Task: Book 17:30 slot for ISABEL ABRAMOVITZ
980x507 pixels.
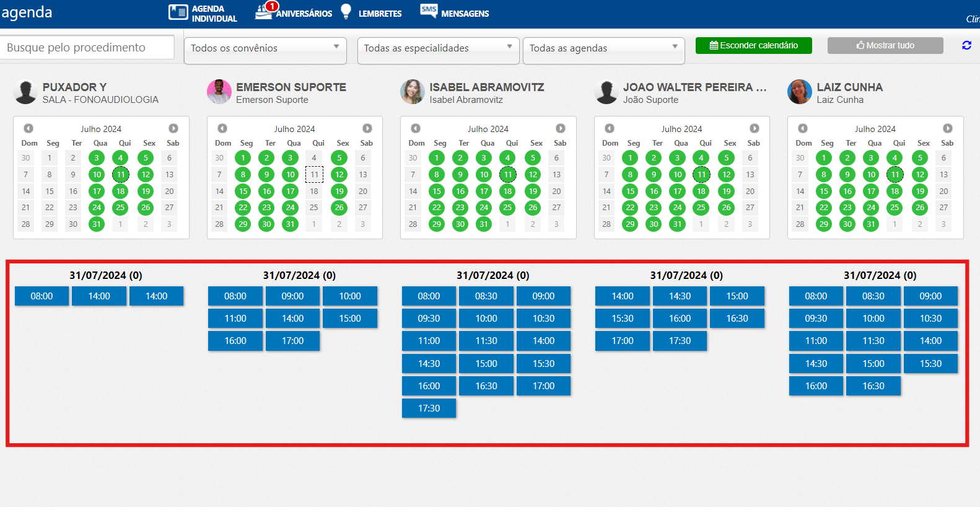Action: tap(429, 408)
